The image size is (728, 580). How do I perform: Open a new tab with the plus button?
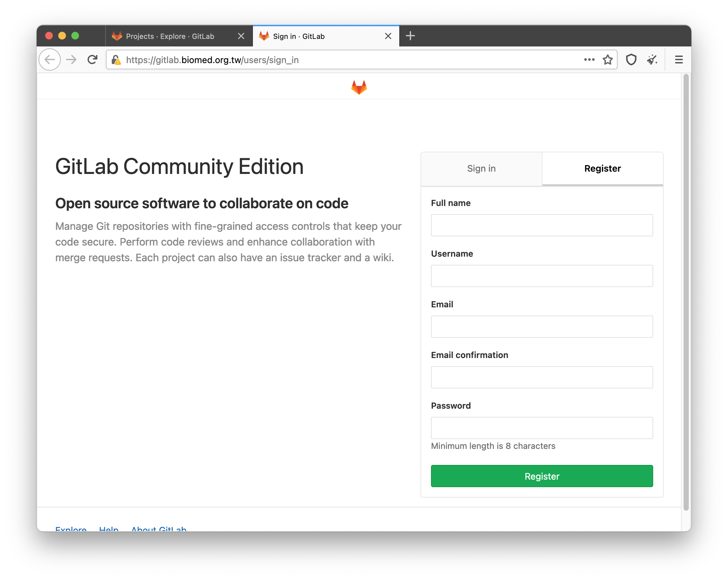point(410,36)
